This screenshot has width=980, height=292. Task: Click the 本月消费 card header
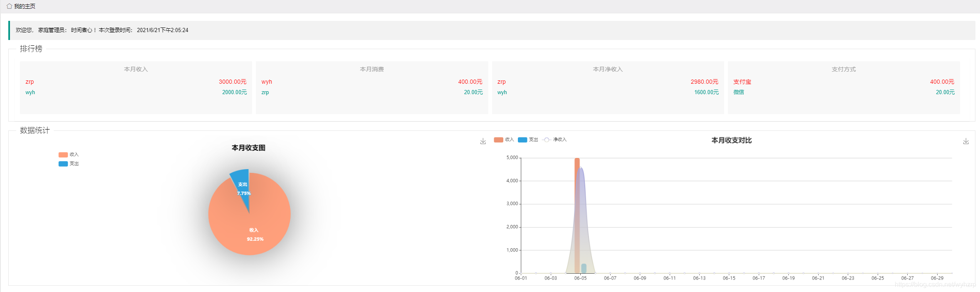pos(372,69)
